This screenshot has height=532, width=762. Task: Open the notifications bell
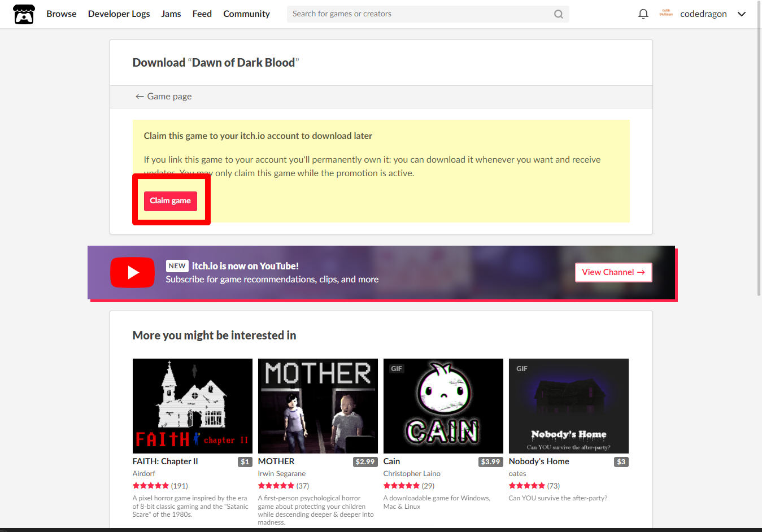(x=643, y=14)
